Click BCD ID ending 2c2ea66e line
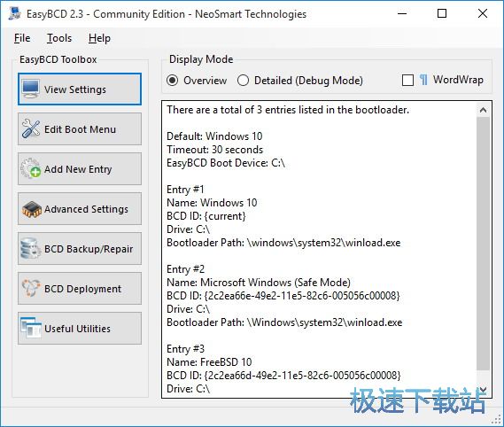The height and width of the screenshot is (427, 504). coord(283,296)
